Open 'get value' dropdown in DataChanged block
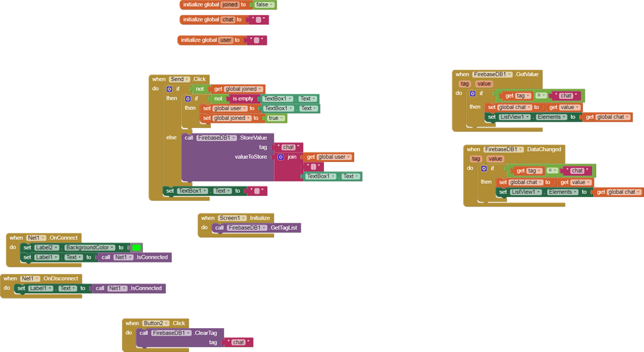This screenshot has height=352, width=644. click(x=580, y=182)
